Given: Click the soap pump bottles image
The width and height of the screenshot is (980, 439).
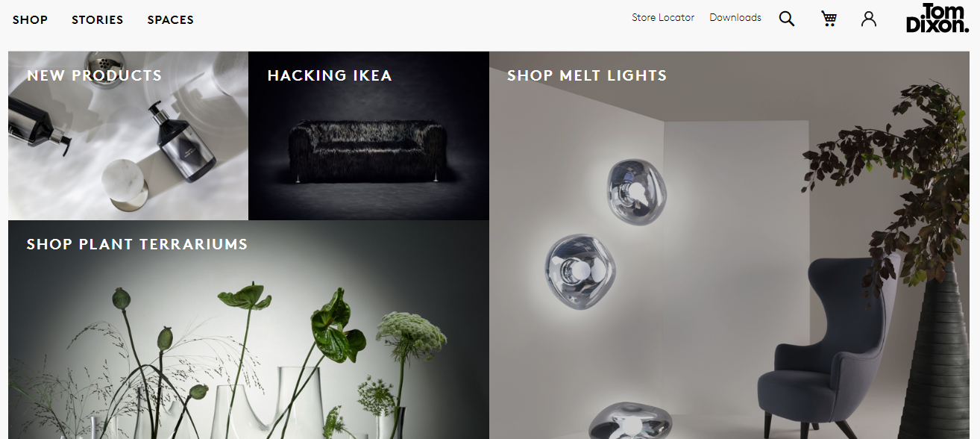Looking at the screenshot, I should (x=128, y=136).
